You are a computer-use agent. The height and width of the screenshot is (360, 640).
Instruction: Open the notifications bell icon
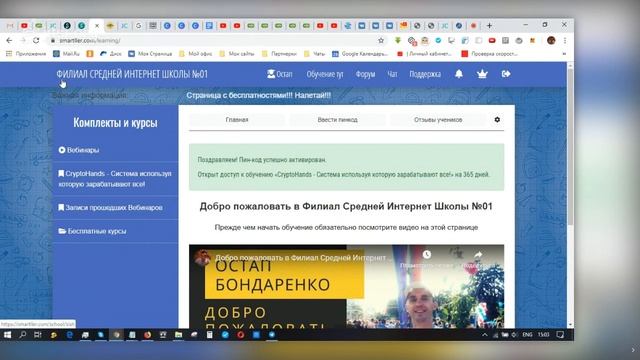click(459, 74)
